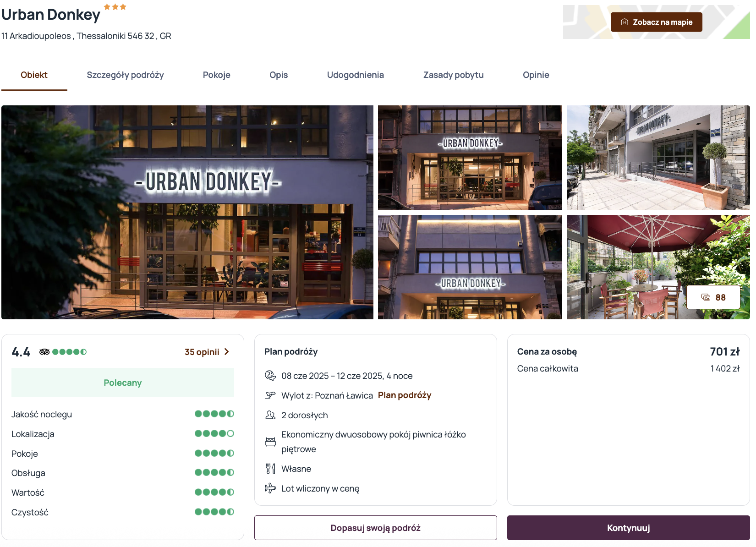Click the Zobacz na mapie button

(656, 22)
